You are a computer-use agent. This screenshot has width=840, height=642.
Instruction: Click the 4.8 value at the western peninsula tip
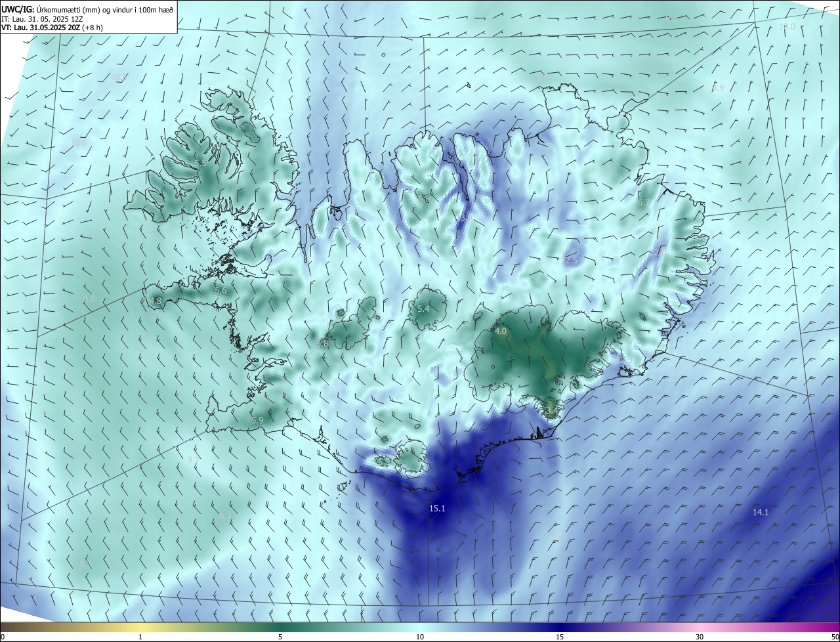point(156,301)
